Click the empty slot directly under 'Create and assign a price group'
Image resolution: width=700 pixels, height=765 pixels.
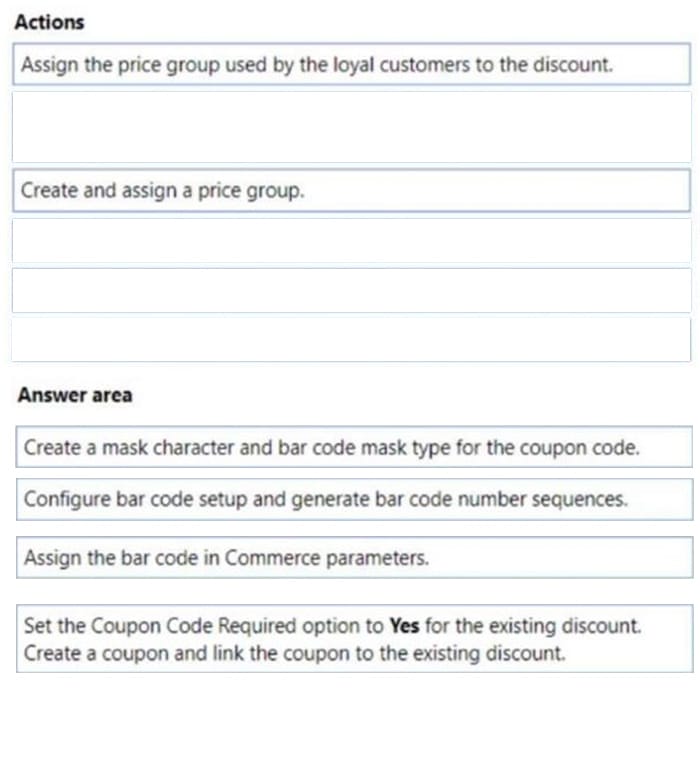(351, 241)
